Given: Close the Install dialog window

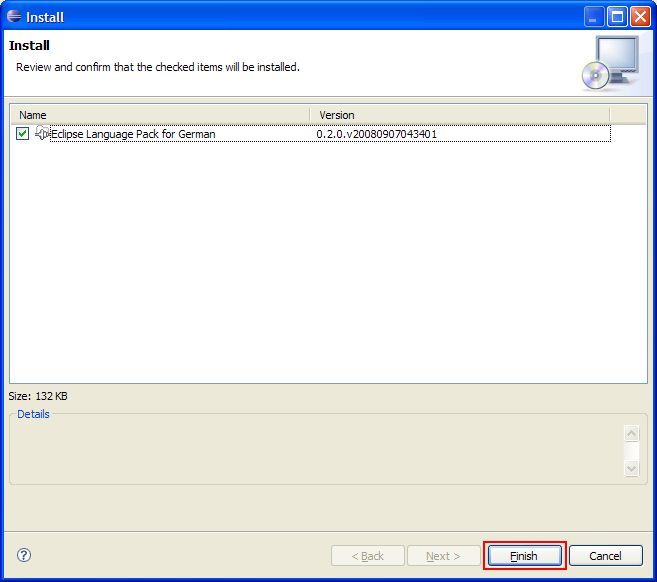Looking at the screenshot, I should (641, 17).
